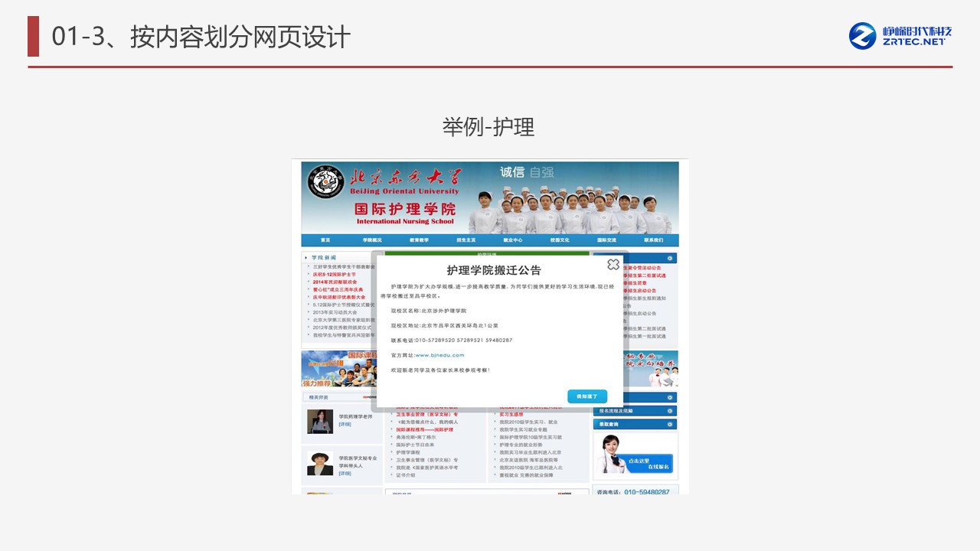Expand the 学院新闻 section arrow
980x551 pixels.
(307, 258)
